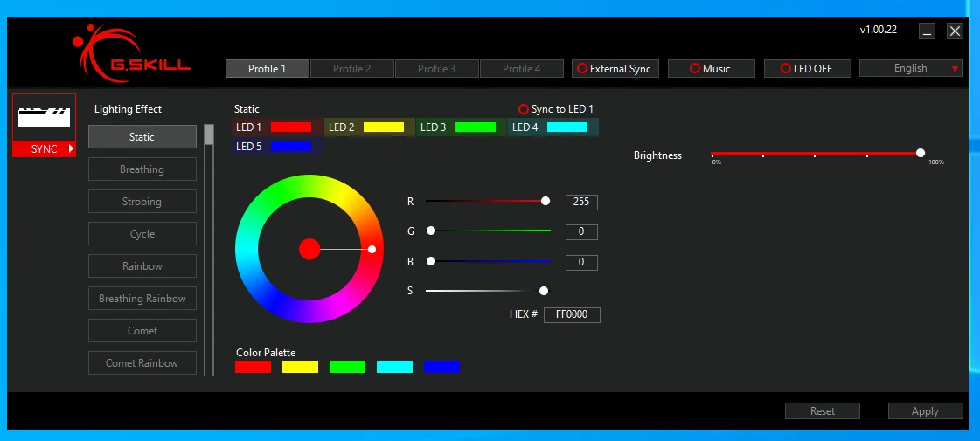Image resolution: width=980 pixels, height=441 pixels.
Task: Choose the Static lighting effect
Action: pyautogui.click(x=142, y=137)
